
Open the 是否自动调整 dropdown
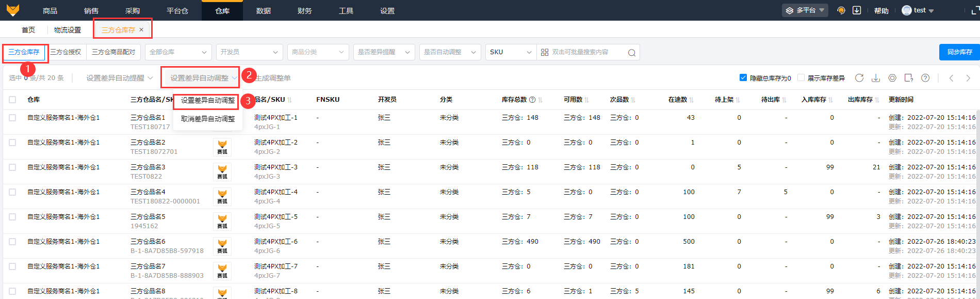pyautogui.click(x=450, y=52)
